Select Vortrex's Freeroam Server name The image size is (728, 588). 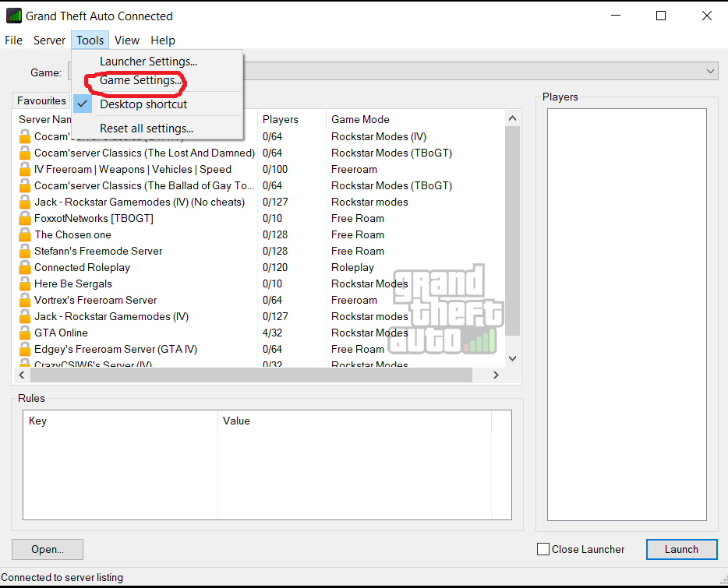pos(96,301)
